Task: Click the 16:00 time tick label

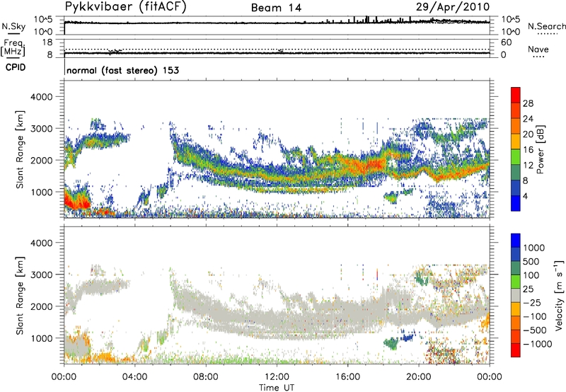Action: pyautogui.click(x=347, y=376)
